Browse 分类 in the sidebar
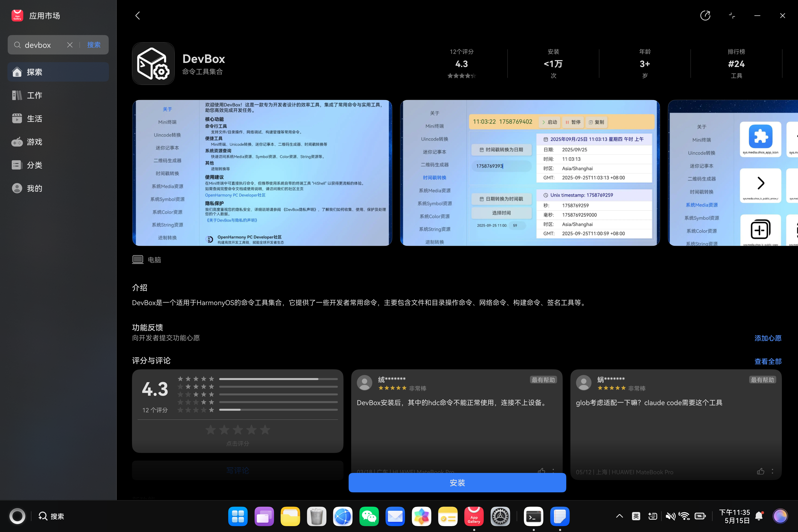 [x=58, y=165]
